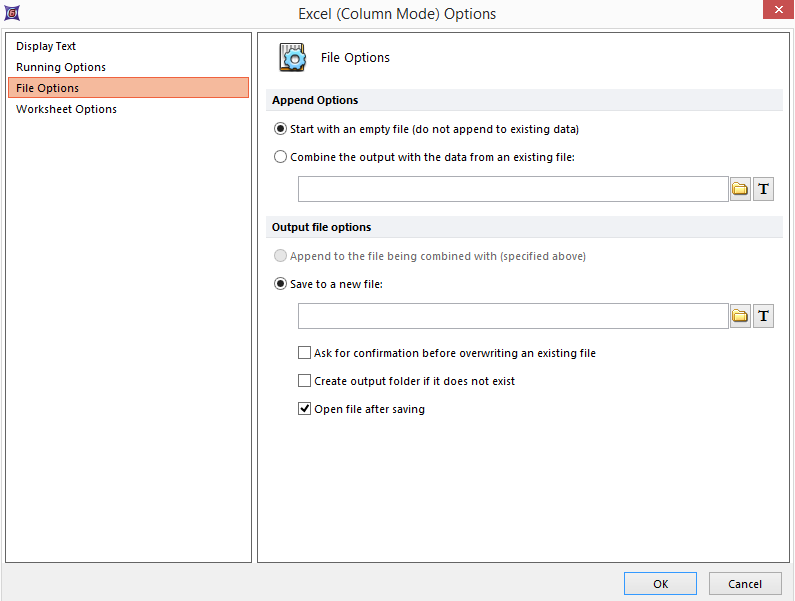Viewport: 795px width, 601px height.
Task: Choose Combine output with existing file radio
Action: [x=280, y=157]
